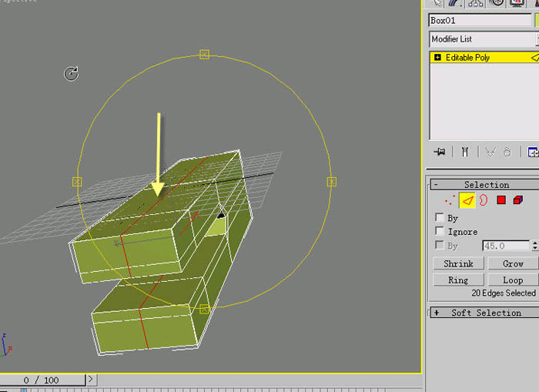Click the Box01 object name field

click(x=480, y=20)
